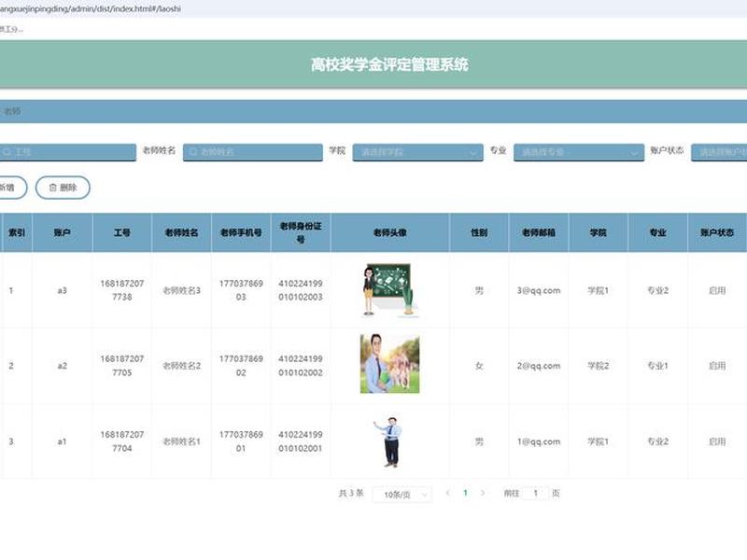Viewport: 747px width, 560px height.
Task: Click search icon in 老师姓名 field
Action: 193,152
